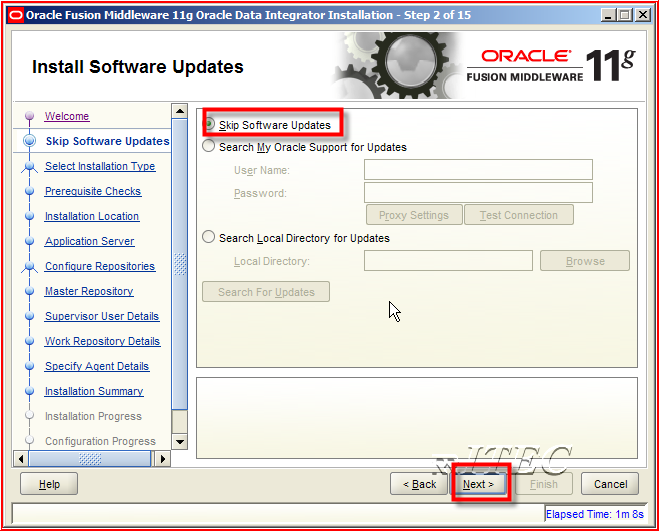Open Specify Agent Details step
This screenshot has height=531, width=659.
coord(97,366)
